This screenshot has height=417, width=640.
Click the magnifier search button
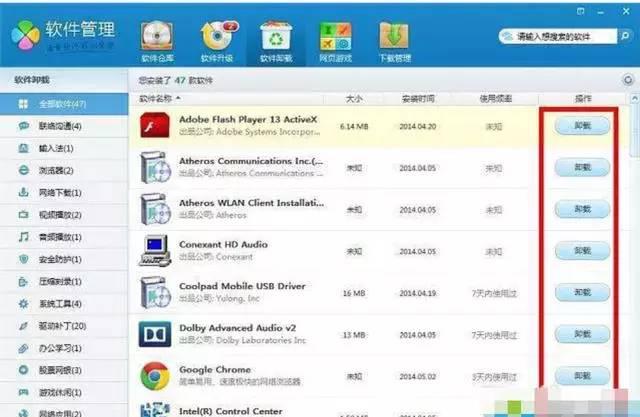tap(625, 36)
